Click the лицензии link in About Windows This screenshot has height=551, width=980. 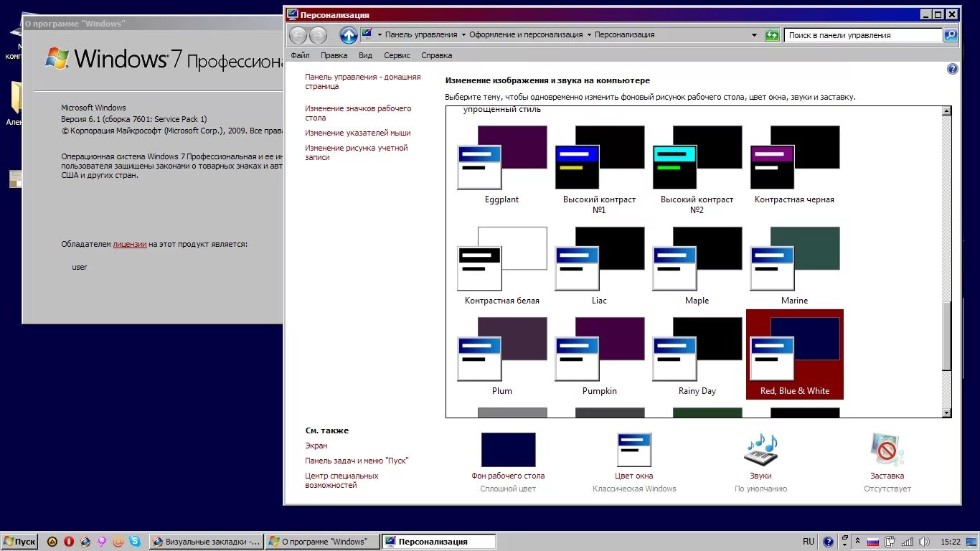(129, 244)
